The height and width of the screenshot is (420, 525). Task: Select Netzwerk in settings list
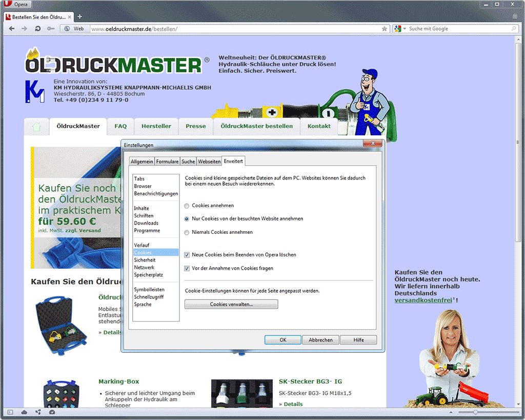156,267
